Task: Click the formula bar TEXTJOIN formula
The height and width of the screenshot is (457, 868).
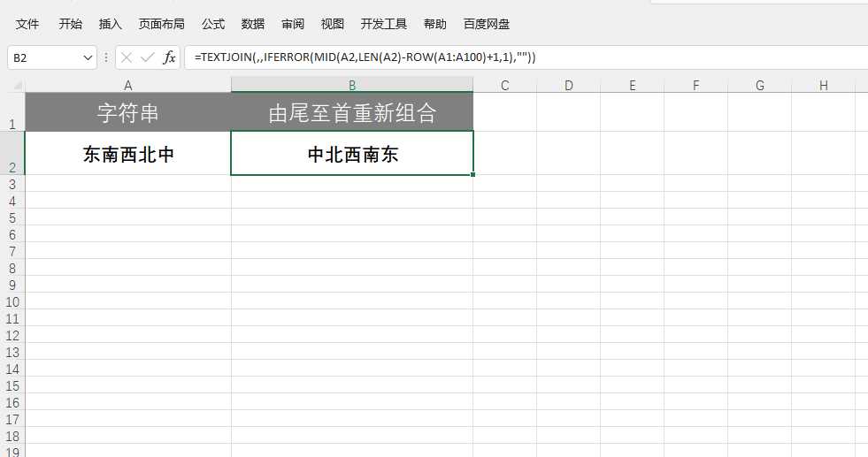Action: tap(365, 57)
